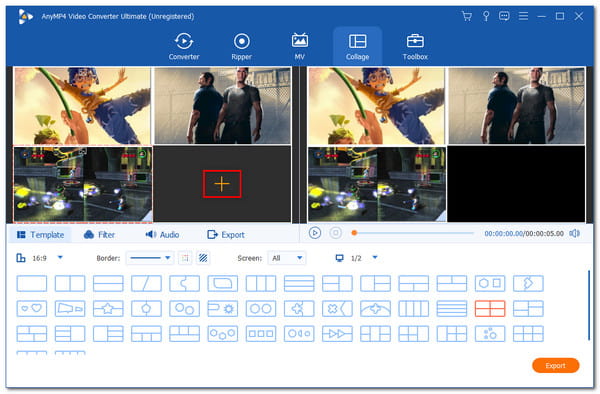Select the six-cell 3x2 grid template
Image resolution: width=600 pixels, height=394 pixels.
point(528,334)
